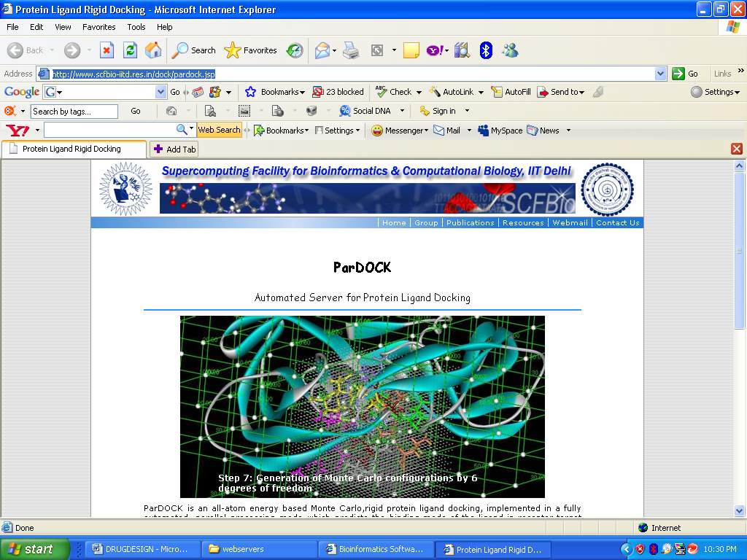This screenshot has height=560, width=747.
Task: Open the Tools menu
Action: point(136,27)
